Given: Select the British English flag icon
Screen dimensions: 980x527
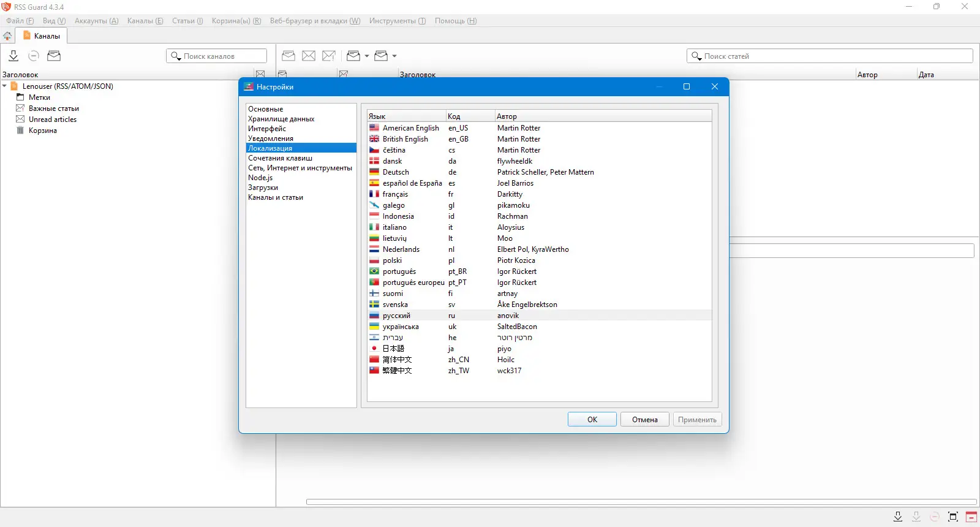Looking at the screenshot, I should click(x=374, y=139).
